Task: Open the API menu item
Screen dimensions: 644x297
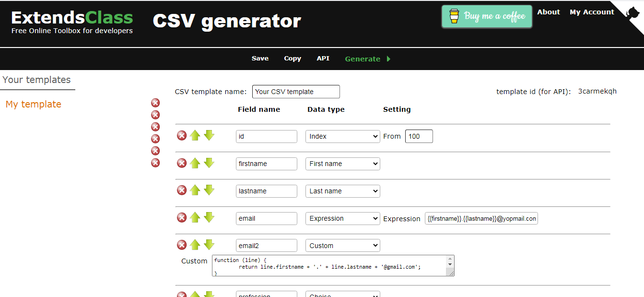Action: (x=323, y=59)
